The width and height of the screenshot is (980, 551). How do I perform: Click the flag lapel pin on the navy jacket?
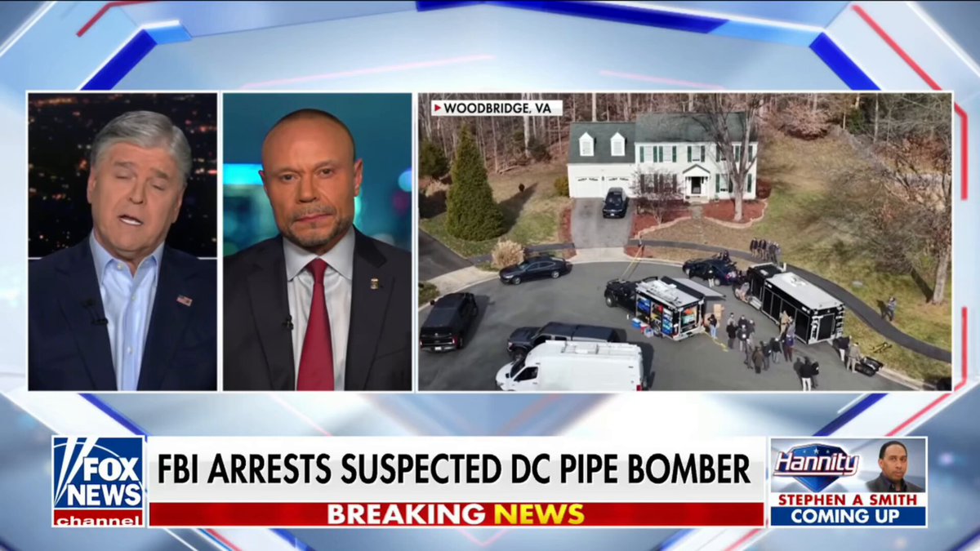coord(184,300)
